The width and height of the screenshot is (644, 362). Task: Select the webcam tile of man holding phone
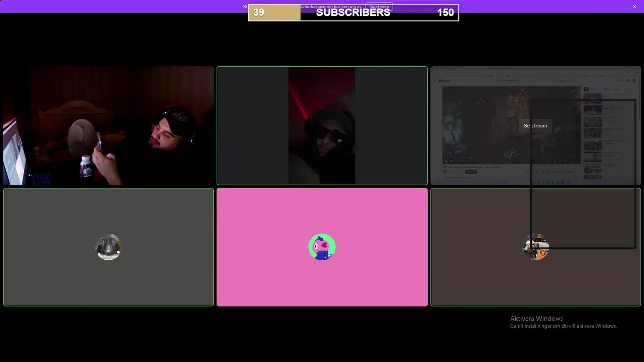[109, 126]
